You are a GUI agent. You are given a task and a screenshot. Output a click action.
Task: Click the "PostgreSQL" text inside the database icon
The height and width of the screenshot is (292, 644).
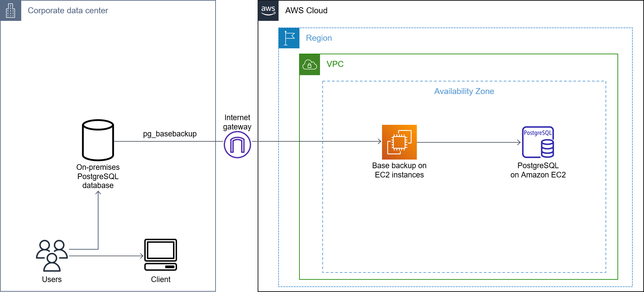537,133
